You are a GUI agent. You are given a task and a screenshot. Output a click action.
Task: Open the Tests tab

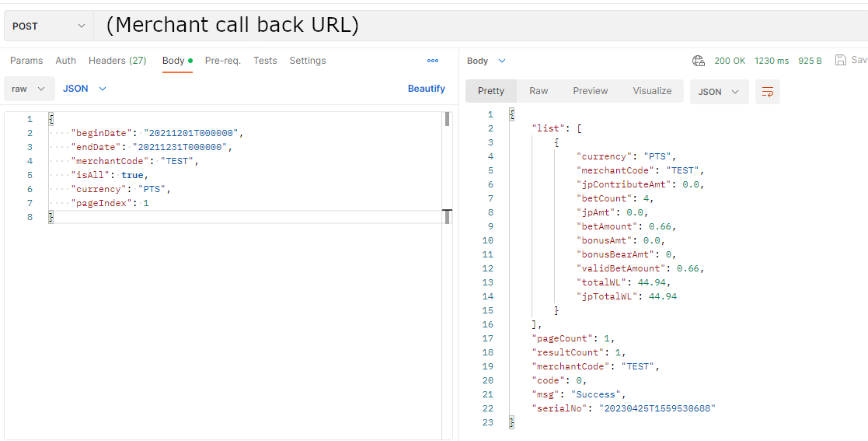[x=265, y=61]
